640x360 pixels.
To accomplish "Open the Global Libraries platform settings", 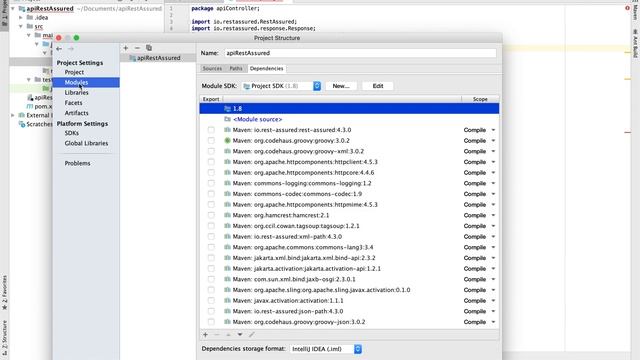I will click(86, 143).
